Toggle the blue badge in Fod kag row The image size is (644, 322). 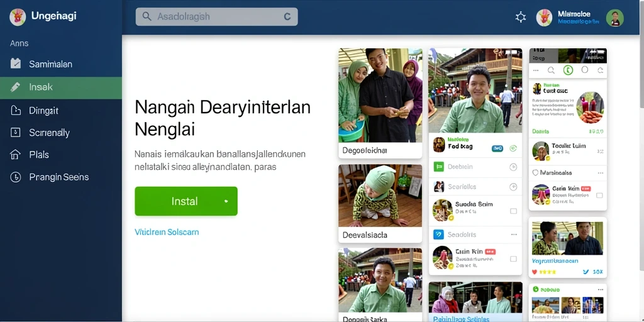pos(497,148)
